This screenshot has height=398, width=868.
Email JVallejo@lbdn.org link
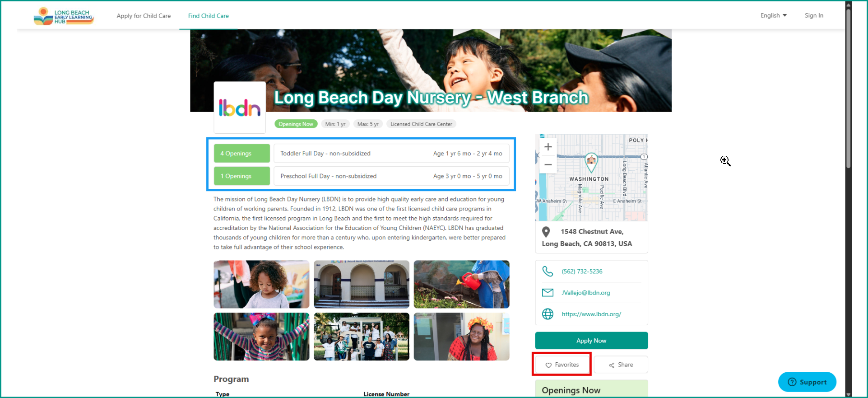pos(586,293)
